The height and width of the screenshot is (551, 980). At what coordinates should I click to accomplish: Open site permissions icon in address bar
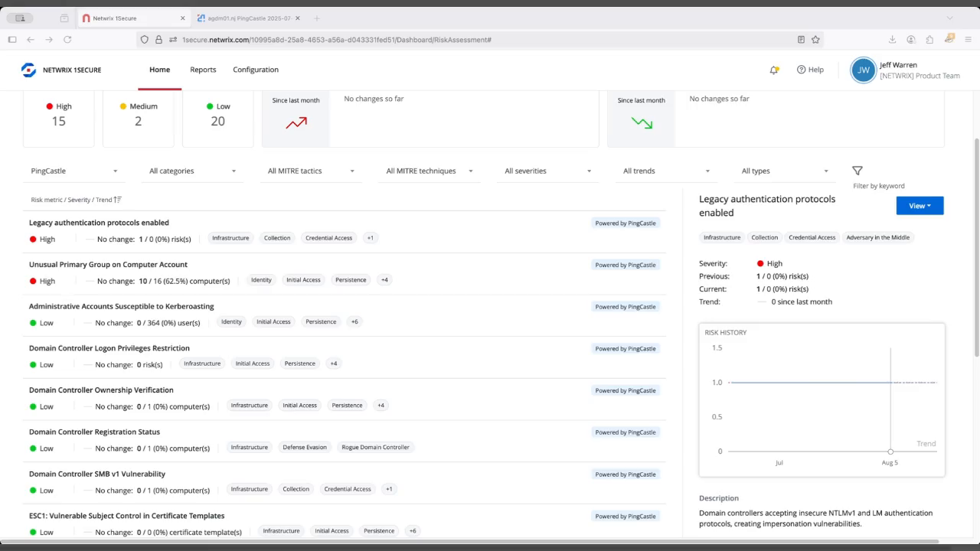click(173, 40)
